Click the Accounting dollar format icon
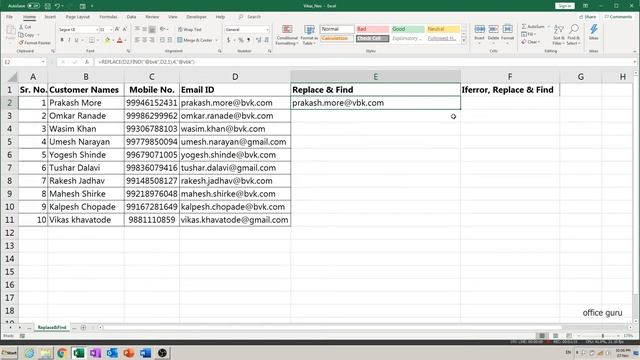 pyautogui.click(x=229, y=40)
